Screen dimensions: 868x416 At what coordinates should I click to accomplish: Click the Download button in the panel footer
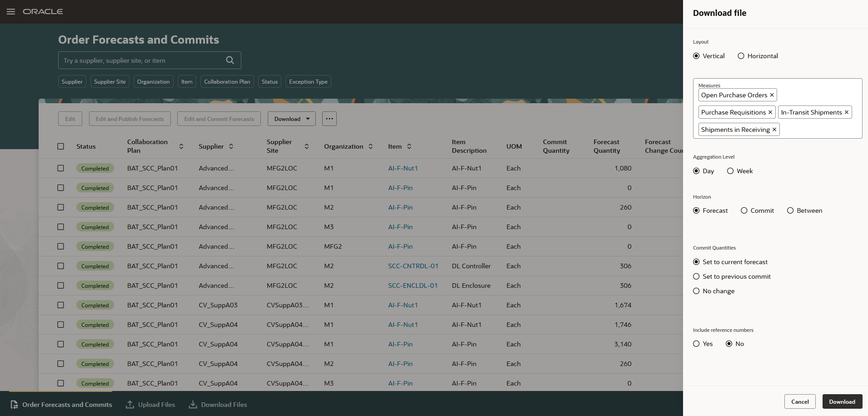point(842,401)
